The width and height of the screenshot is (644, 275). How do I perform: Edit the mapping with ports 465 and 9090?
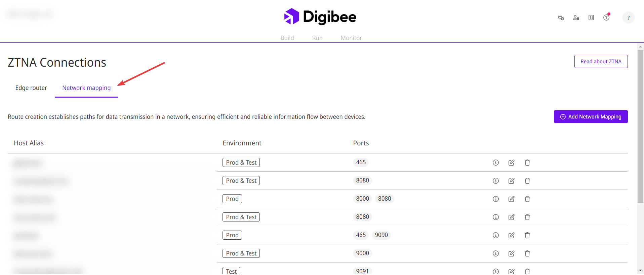pyautogui.click(x=511, y=235)
